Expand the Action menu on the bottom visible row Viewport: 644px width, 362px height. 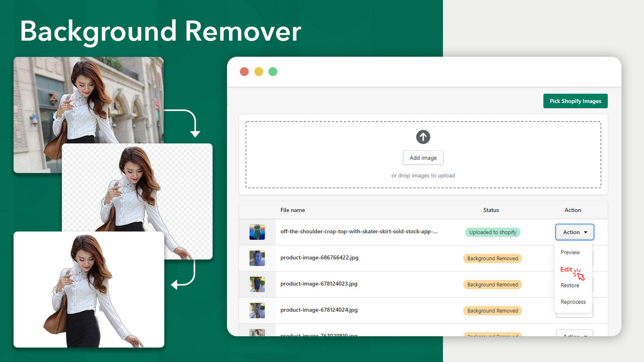pos(574,336)
